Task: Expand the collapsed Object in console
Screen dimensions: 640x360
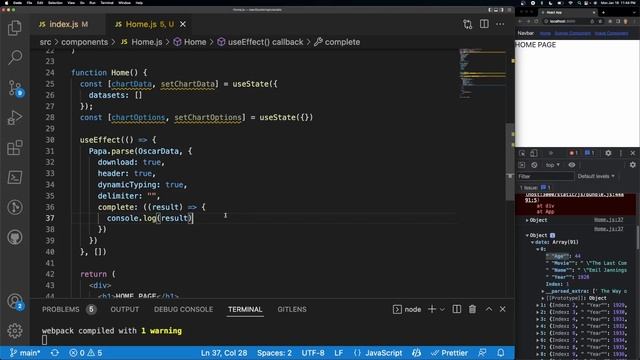Action: click(537, 220)
